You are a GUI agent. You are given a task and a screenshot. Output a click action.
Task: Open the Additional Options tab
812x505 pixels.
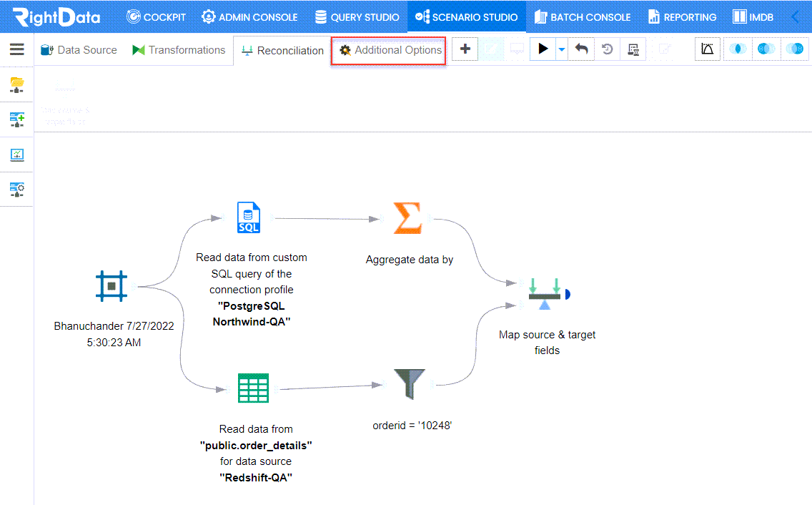[388, 50]
